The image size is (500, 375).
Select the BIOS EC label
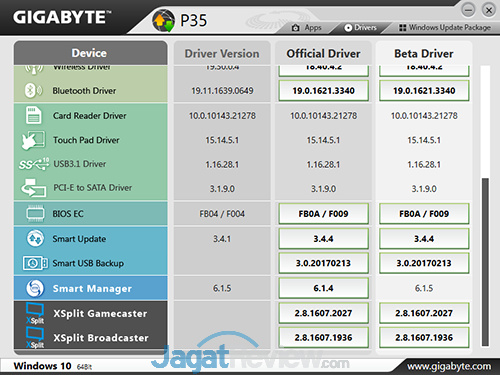pyautogui.click(x=68, y=214)
